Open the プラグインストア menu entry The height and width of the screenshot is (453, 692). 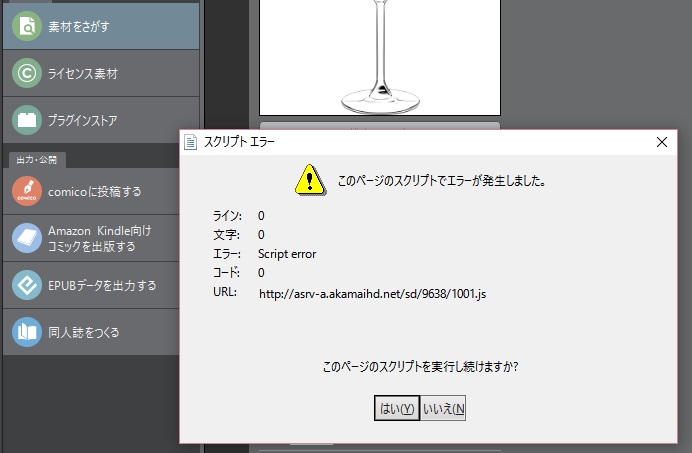101,120
